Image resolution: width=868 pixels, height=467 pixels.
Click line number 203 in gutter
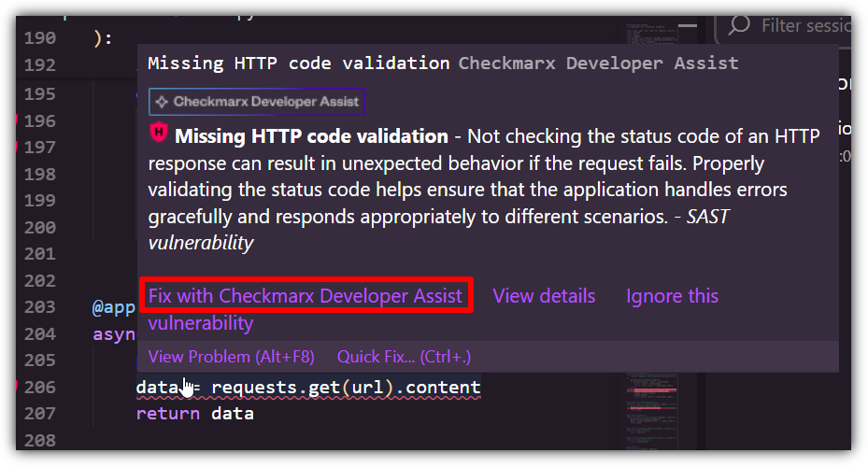click(40, 307)
